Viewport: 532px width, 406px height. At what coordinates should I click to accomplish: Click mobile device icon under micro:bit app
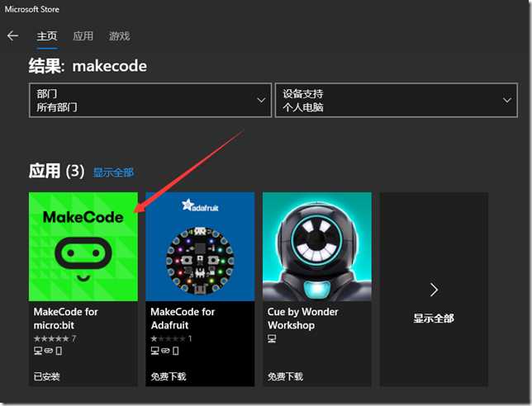[59, 351]
